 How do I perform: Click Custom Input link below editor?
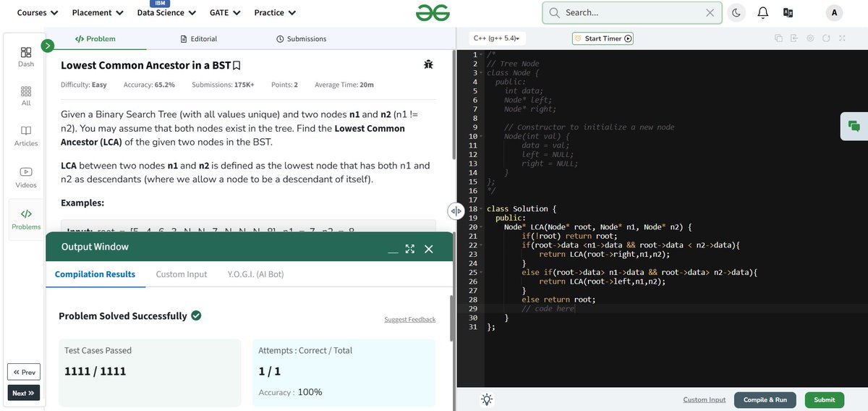tap(704, 399)
